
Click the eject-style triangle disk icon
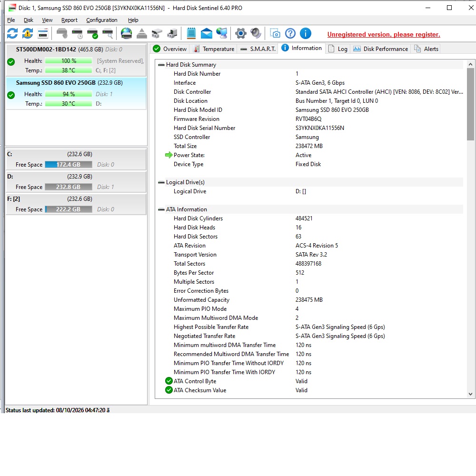pyautogui.click(x=142, y=33)
